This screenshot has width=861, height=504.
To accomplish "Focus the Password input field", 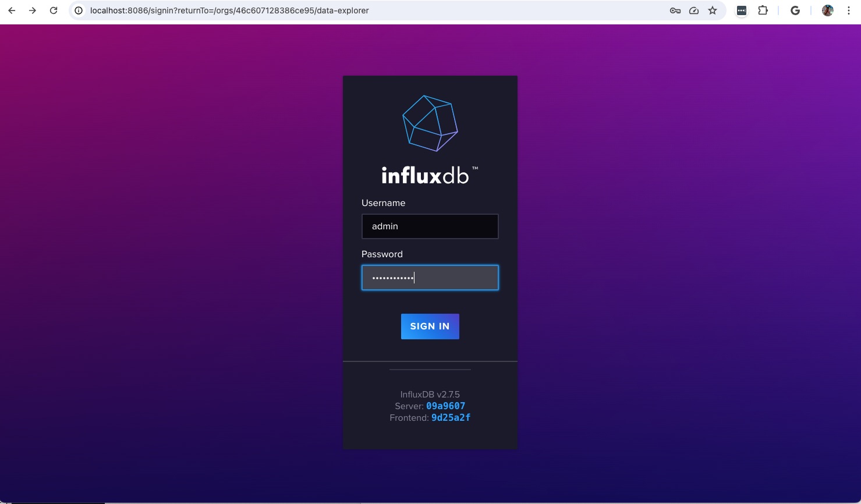I will [x=430, y=278].
